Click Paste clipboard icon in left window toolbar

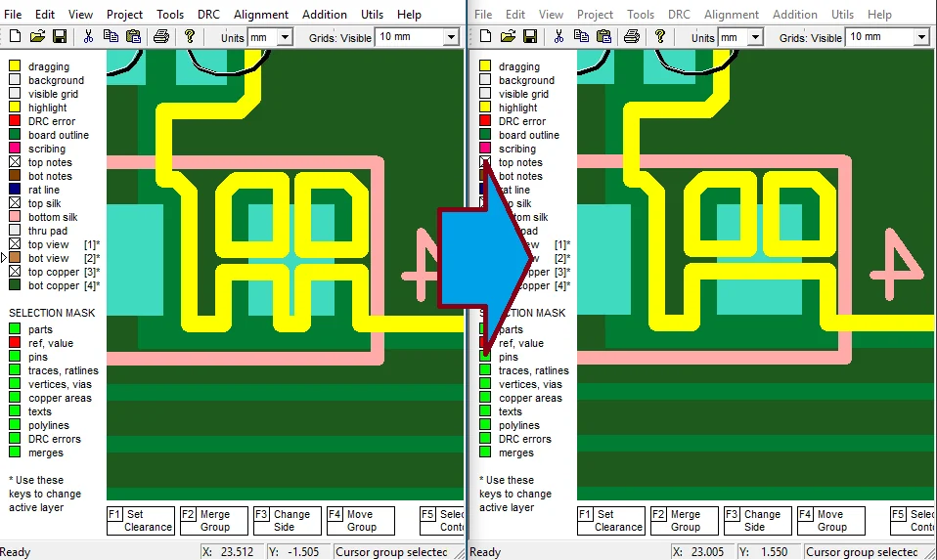pyautogui.click(x=133, y=37)
